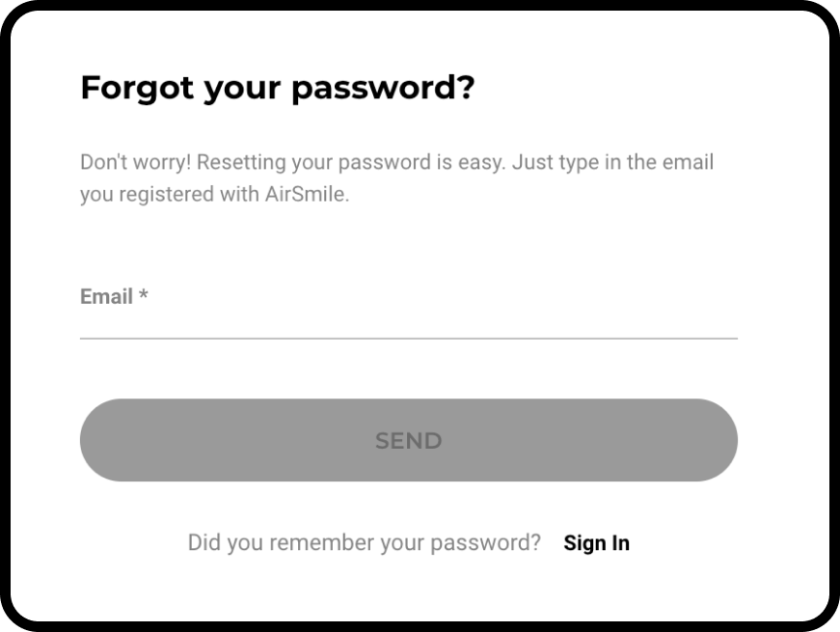Click the 'Just type in the email' sentence
The image size is (840, 632).
612,162
